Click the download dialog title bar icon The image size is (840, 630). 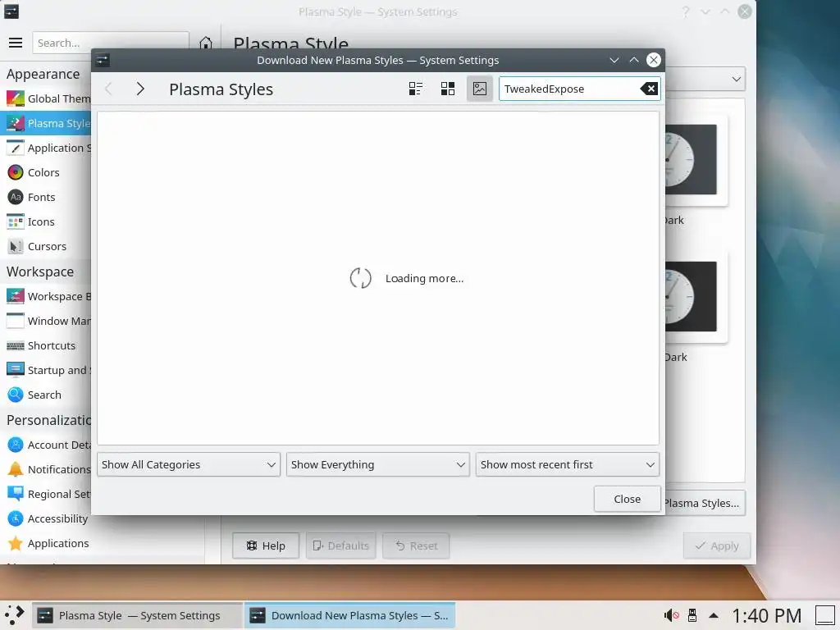[103, 60]
